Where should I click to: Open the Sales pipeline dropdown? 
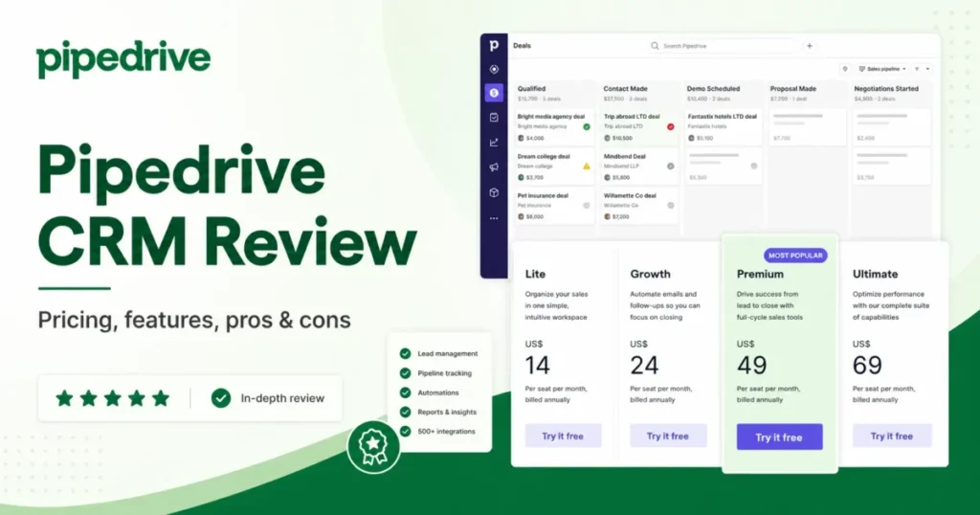882,69
